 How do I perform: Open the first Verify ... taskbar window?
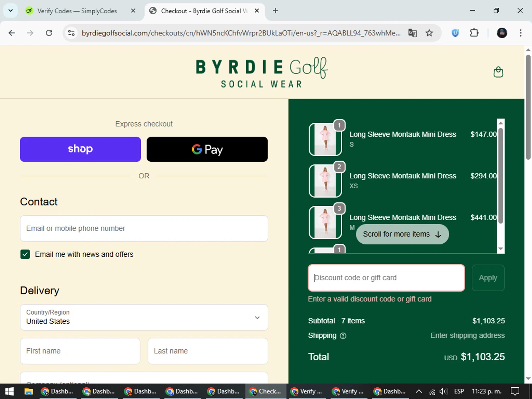point(307,391)
